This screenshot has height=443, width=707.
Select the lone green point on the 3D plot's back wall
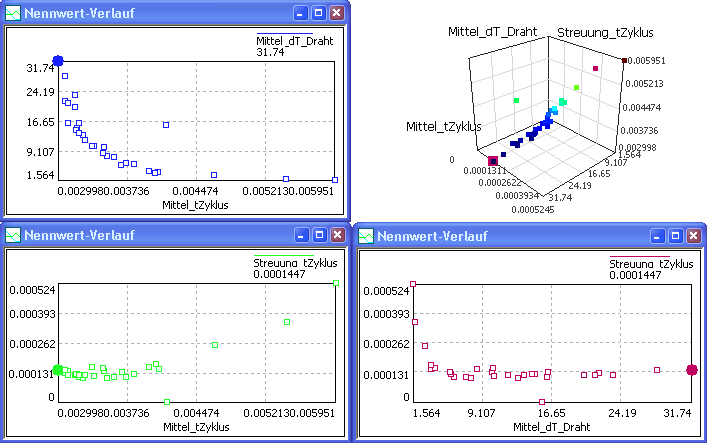pyautogui.click(x=516, y=101)
